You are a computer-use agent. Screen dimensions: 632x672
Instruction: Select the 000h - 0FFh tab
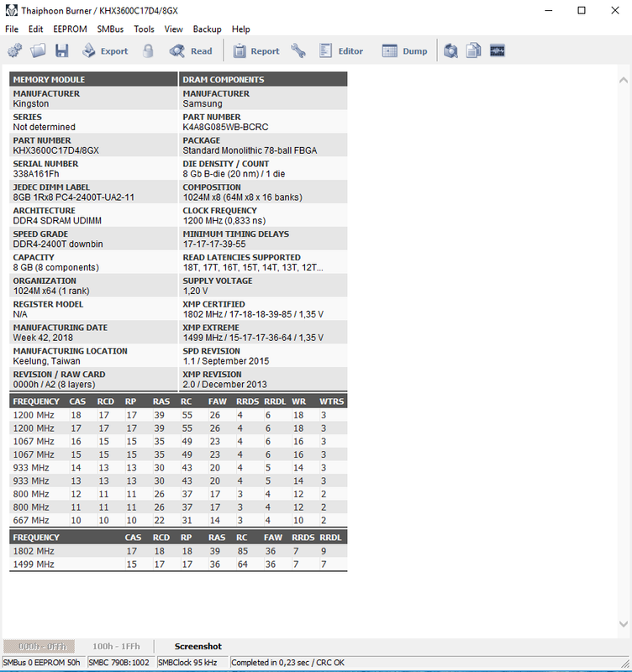39,646
